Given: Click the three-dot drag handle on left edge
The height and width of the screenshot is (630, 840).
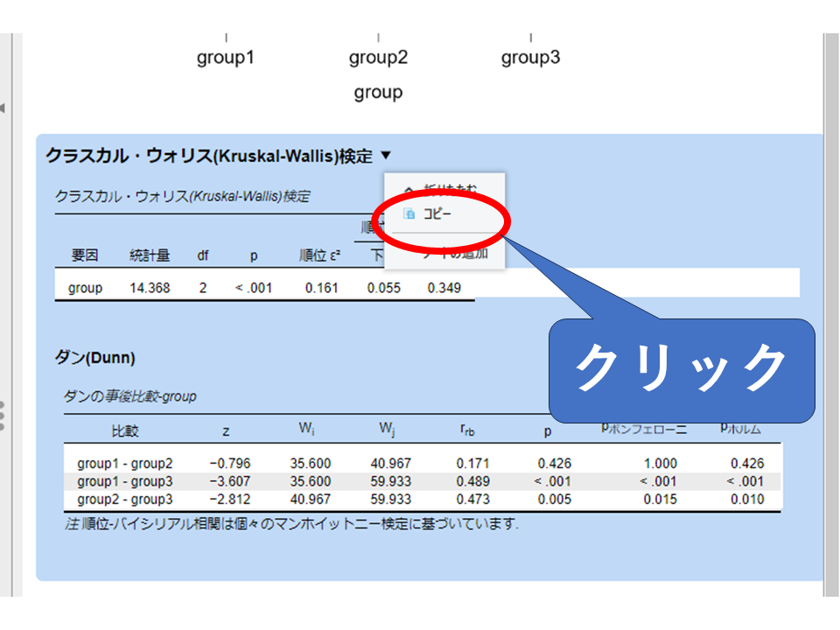Looking at the screenshot, I should (3, 416).
